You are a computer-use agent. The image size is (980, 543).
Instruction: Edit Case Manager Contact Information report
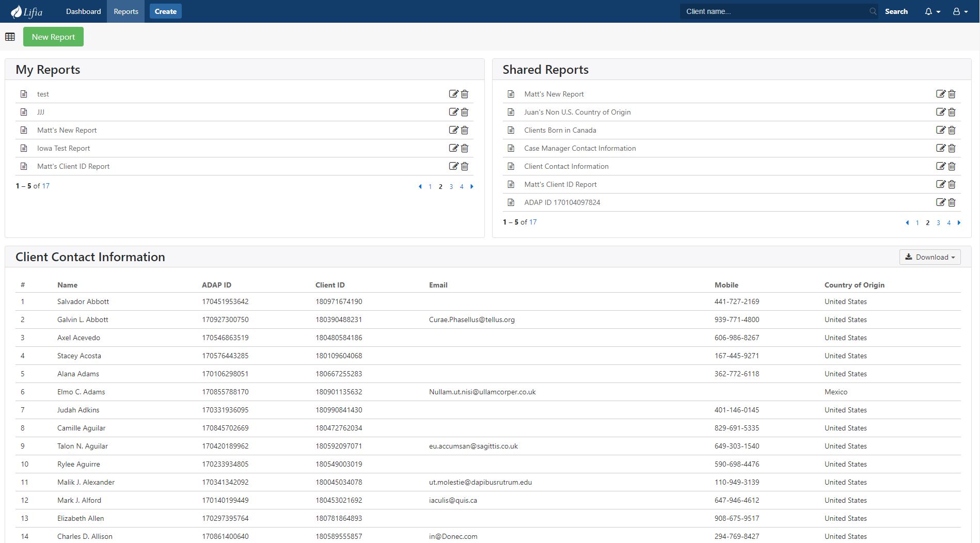941,148
